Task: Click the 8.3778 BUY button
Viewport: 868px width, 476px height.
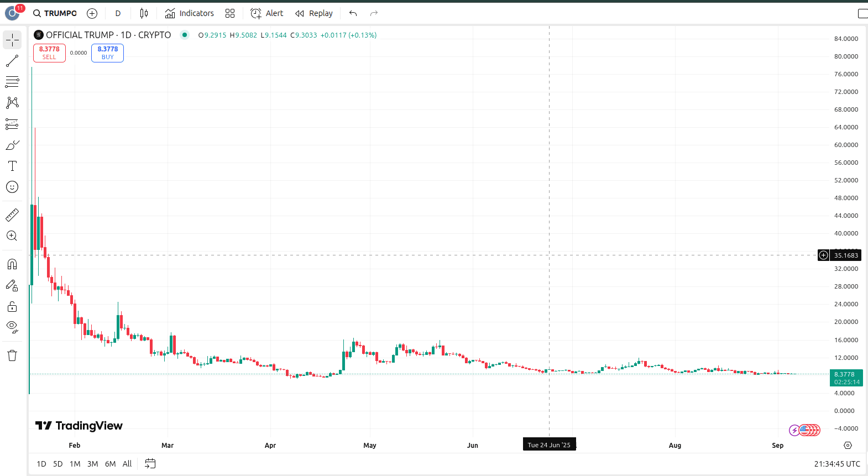Action: [x=108, y=53]
